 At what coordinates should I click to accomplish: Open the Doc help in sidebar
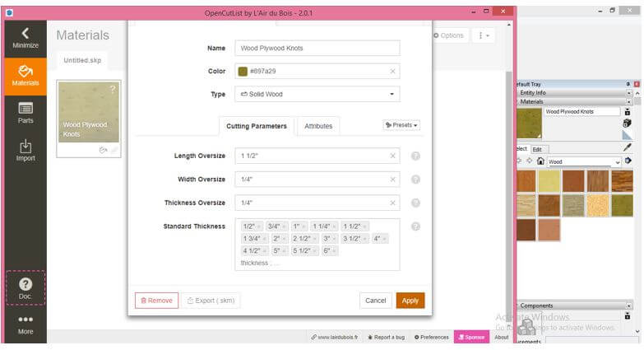[25, 288]
